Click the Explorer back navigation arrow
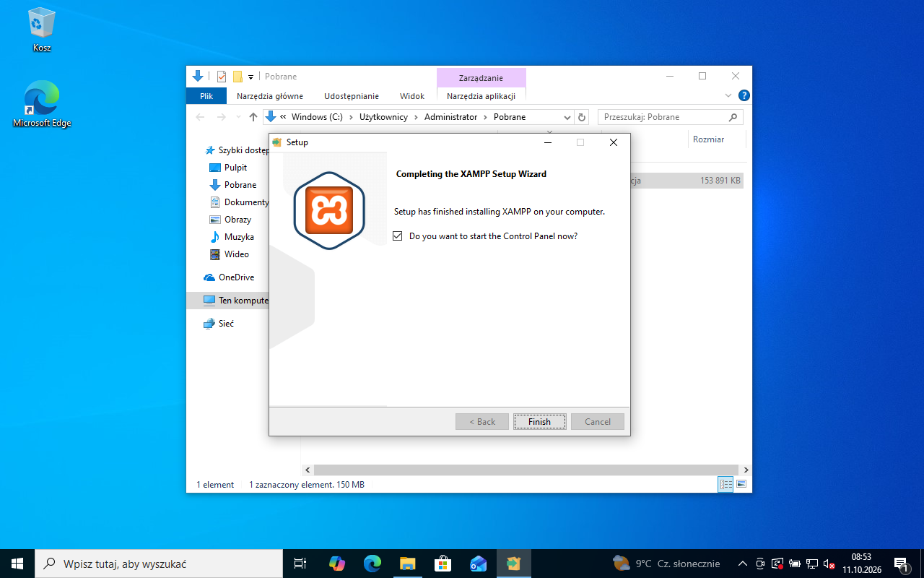Viewport: 924px width, 578px height. [200, 117]
